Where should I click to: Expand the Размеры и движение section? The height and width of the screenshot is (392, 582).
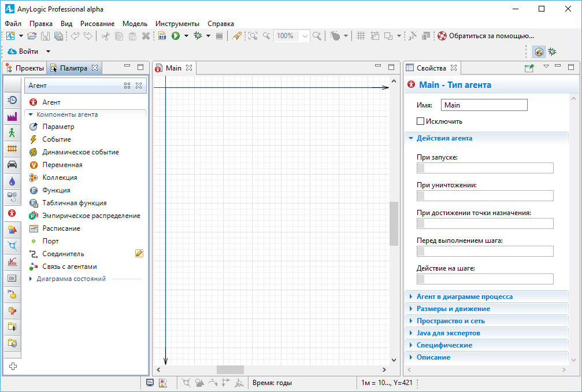(411, 309)
